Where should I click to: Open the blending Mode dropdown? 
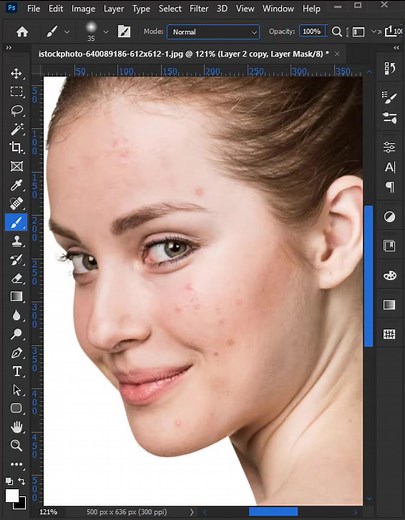[213, 32]
